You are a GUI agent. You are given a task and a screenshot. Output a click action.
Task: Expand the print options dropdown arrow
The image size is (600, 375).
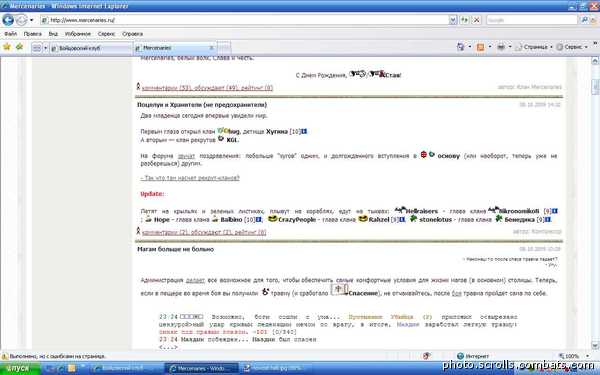pyautogui.click(x=510, y=47)
